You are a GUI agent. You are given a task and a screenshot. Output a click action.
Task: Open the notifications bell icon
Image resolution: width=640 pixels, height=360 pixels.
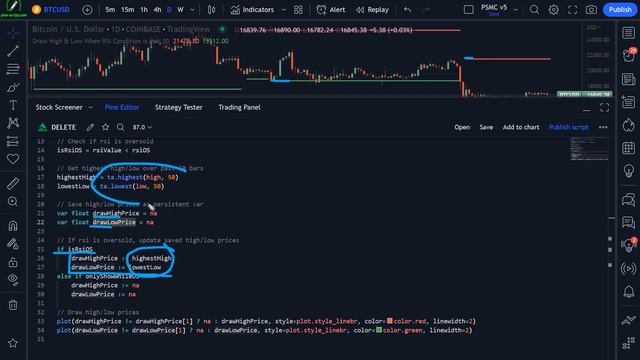[x=629, y=291]
